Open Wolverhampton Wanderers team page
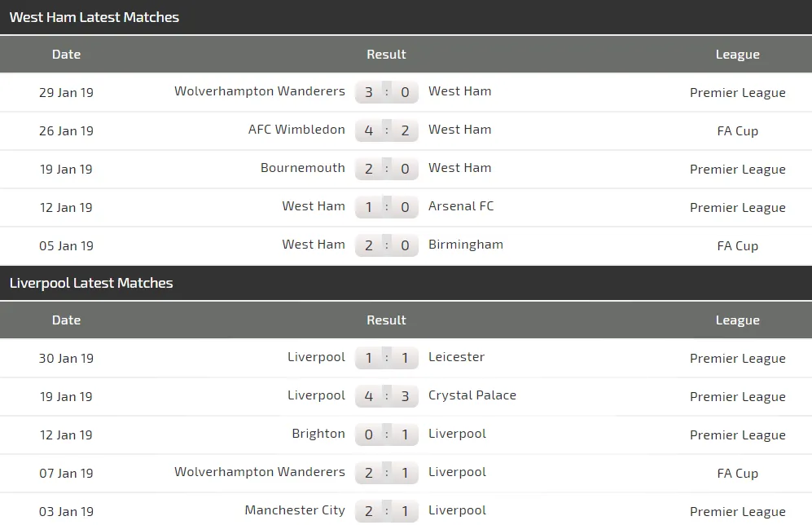 pyautogui.click(x=260, y=91)
